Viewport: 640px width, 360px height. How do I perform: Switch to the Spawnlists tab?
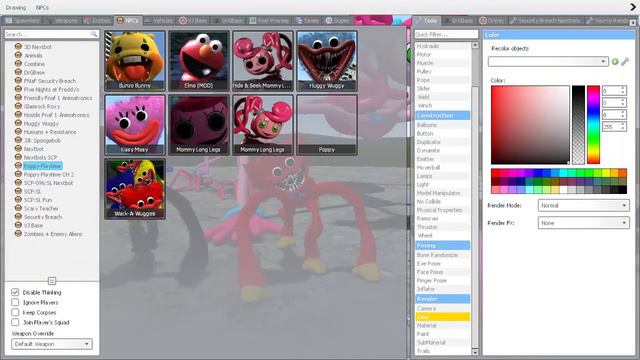tap(23, 20)
